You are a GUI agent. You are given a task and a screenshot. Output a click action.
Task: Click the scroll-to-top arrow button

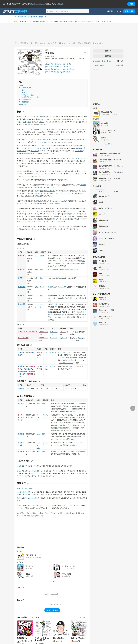[133, 408]
